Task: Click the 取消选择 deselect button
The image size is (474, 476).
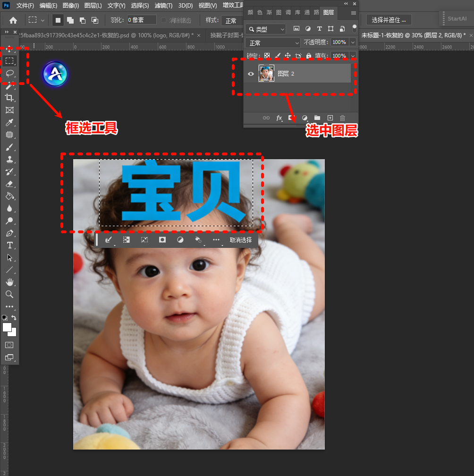Action: coord(241,240)
